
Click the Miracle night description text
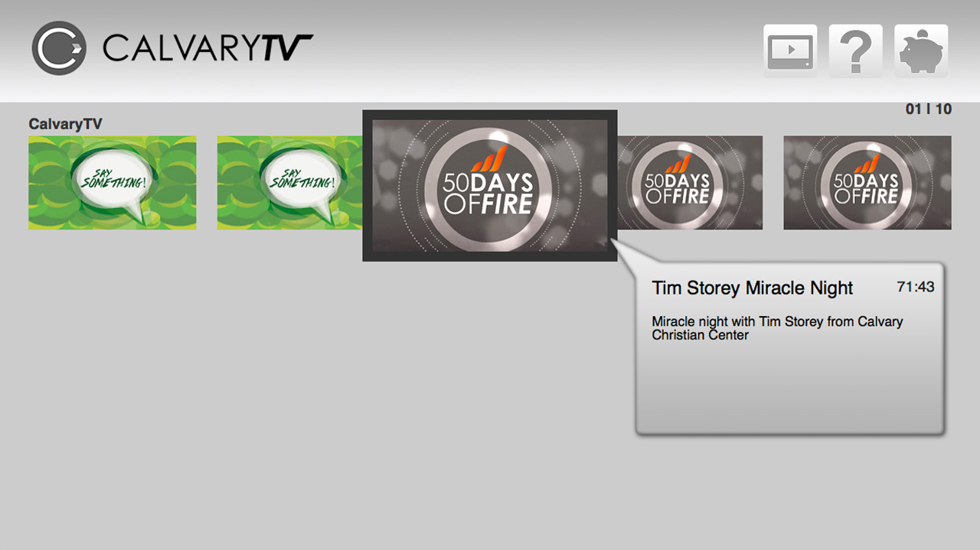777,328
